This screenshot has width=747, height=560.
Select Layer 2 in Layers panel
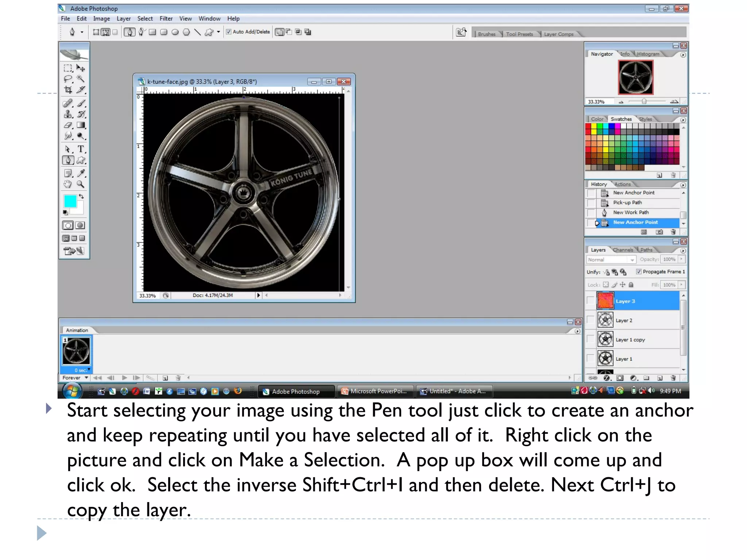click(x=638, y=320)
